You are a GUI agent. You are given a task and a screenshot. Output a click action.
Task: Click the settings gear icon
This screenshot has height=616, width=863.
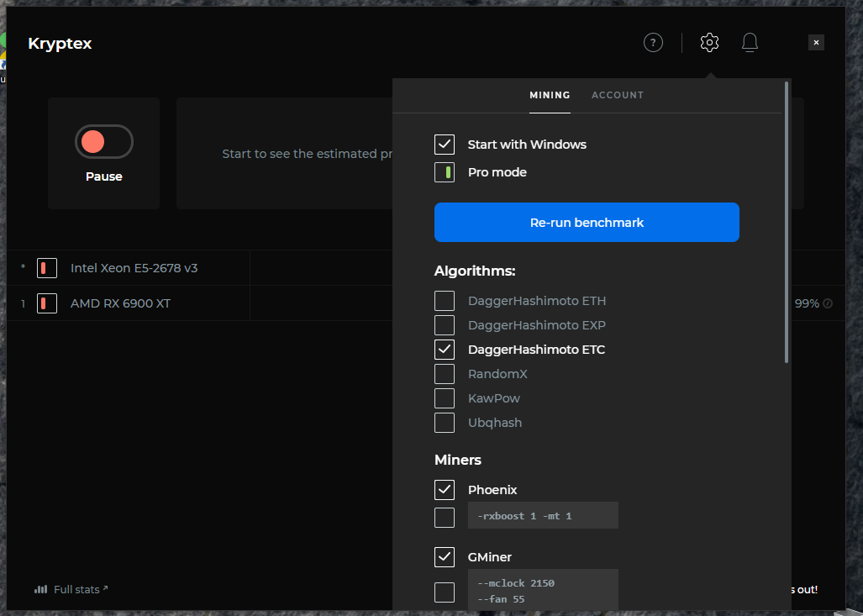point(709,42)
